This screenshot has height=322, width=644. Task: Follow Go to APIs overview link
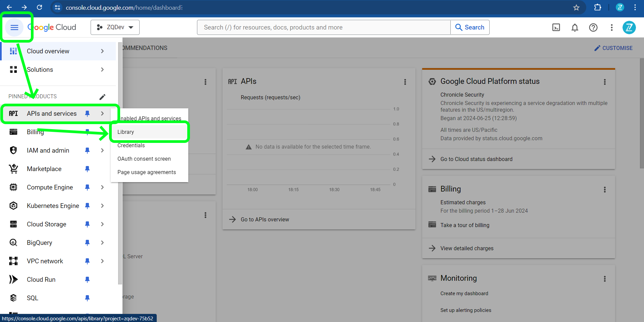coord(265,219)
